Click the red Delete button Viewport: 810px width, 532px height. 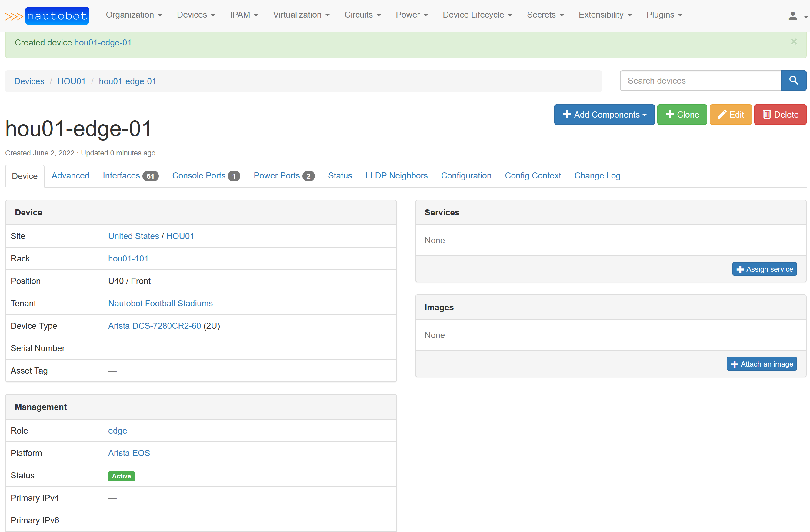coord(780,115)
